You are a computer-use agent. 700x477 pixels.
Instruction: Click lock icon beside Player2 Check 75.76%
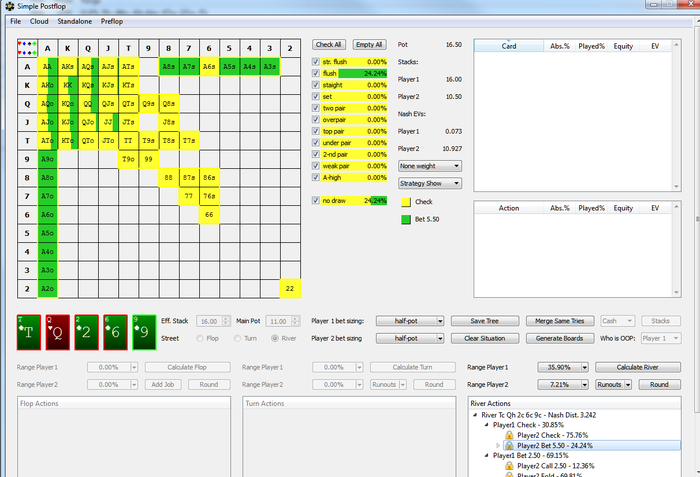coord(509,435)
